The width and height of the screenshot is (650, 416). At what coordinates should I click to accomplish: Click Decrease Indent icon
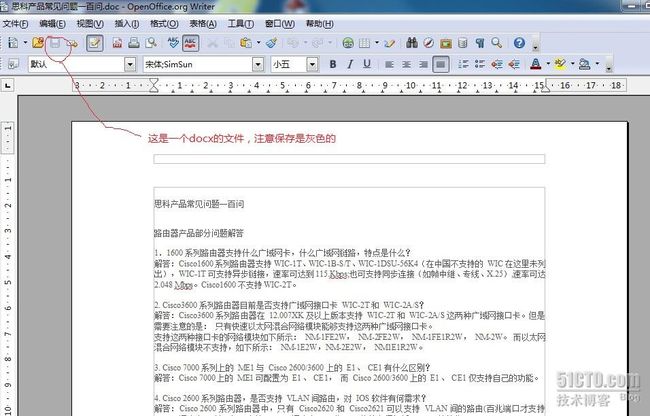pyautogui.click(x=497, y=64)
